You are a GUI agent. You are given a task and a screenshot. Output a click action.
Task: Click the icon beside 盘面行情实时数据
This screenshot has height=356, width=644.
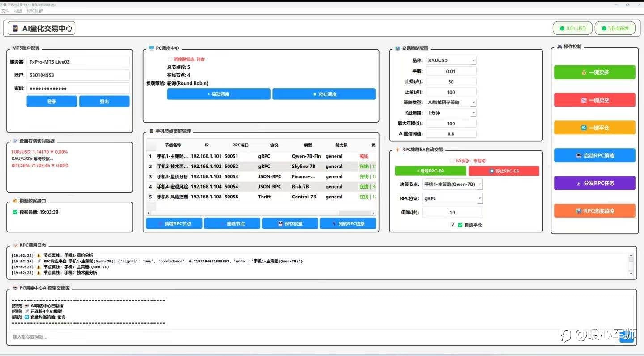pos(15,141)
